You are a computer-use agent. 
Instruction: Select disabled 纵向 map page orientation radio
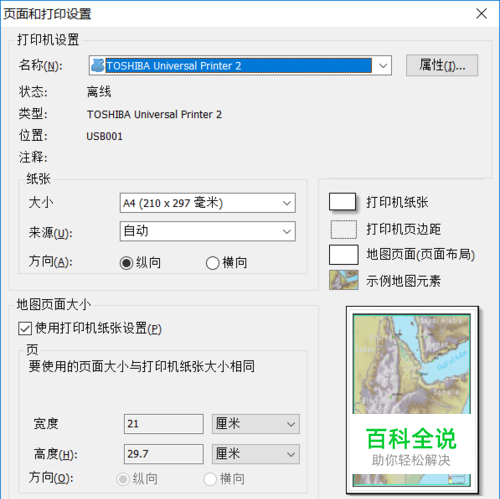123,479
